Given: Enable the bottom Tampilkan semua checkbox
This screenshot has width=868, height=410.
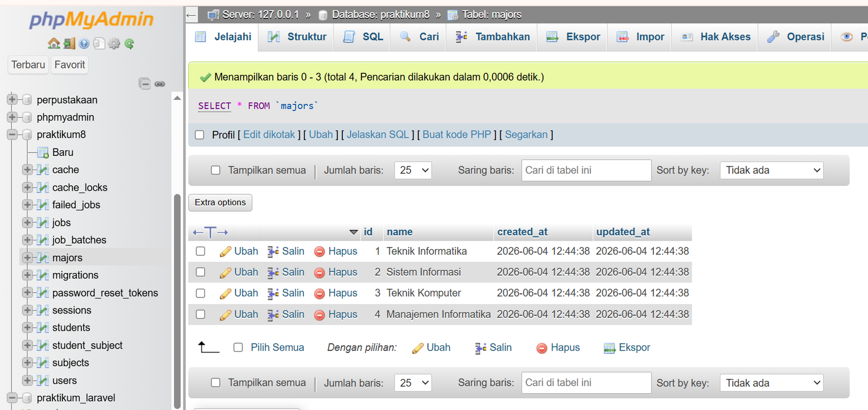Looking at the screenshot, I should coord(216,382).
